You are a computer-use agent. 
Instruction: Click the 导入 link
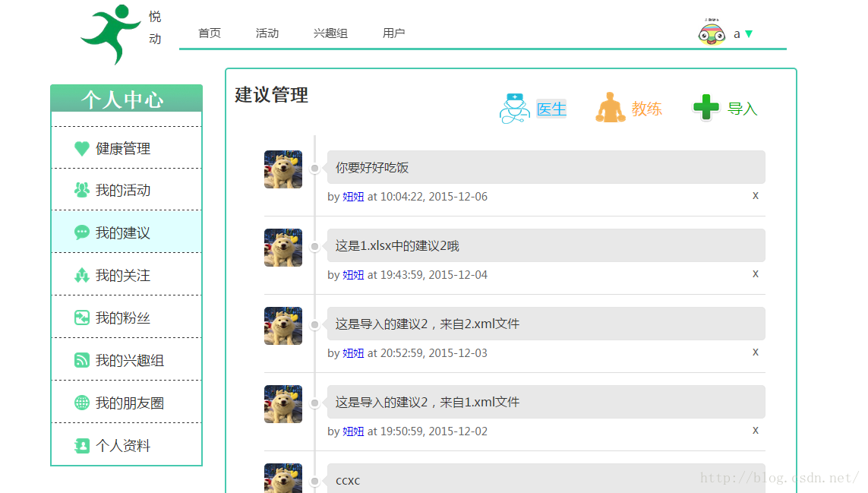(743, 109)
